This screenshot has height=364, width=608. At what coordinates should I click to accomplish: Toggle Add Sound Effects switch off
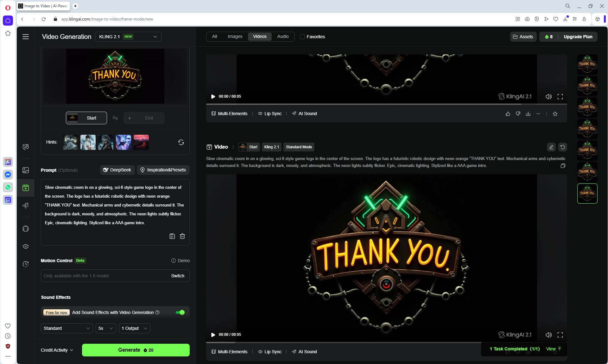pos(180,312)
